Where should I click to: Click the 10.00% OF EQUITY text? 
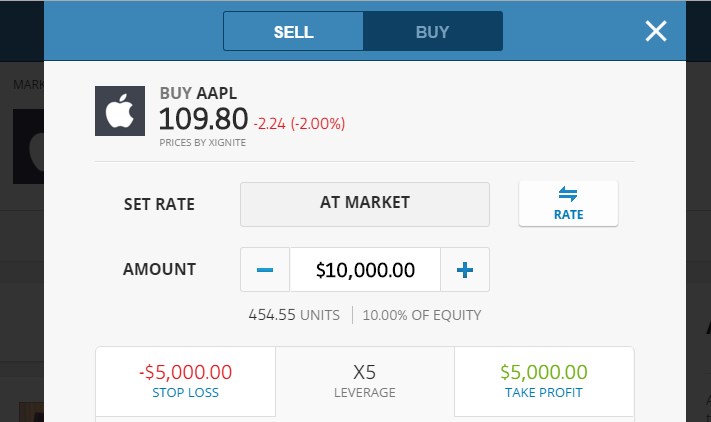[422, 315]
